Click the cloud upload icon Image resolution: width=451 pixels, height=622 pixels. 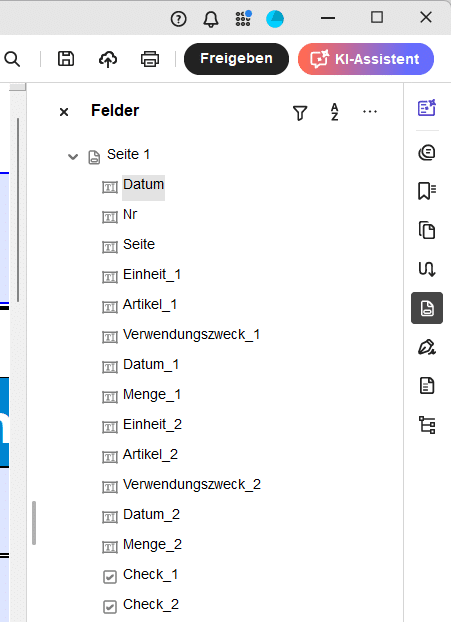[108, 59]
